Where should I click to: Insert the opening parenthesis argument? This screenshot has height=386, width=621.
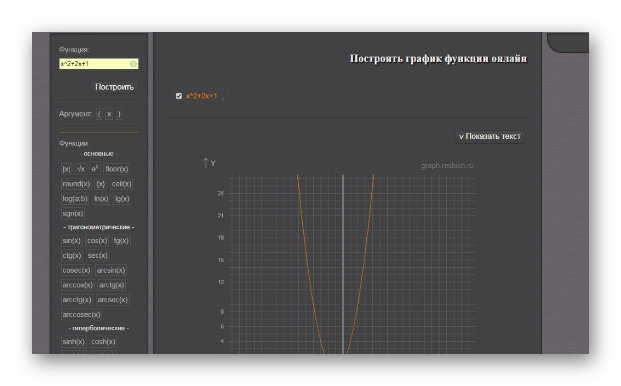click(x=99, y=114)
